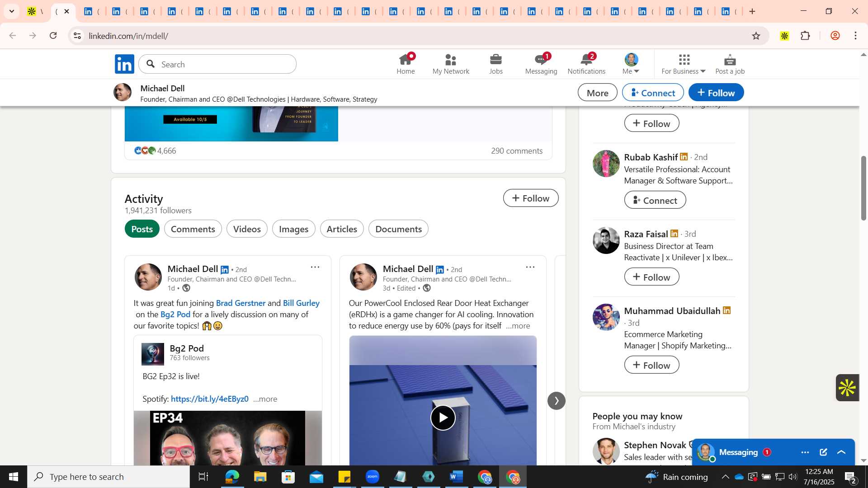Screen dimensions: 868x488
Task: Show hidden system tray icons
Action: click(725, 477)
